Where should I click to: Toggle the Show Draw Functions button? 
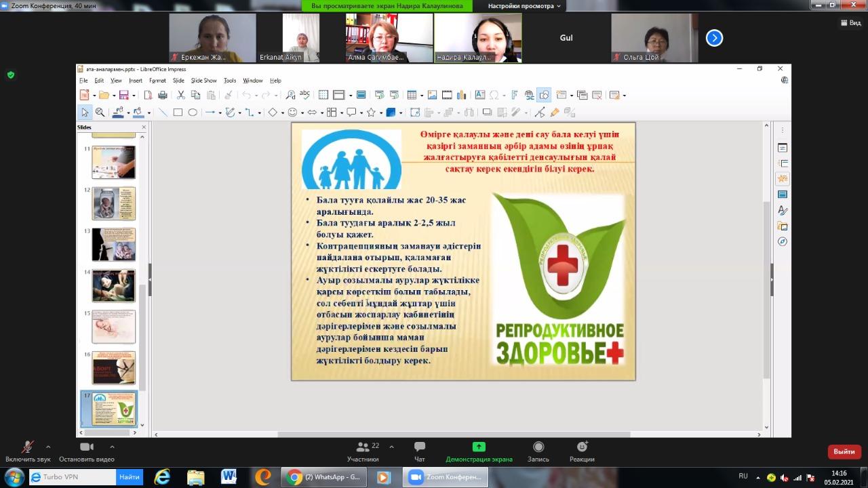[543, 95]
